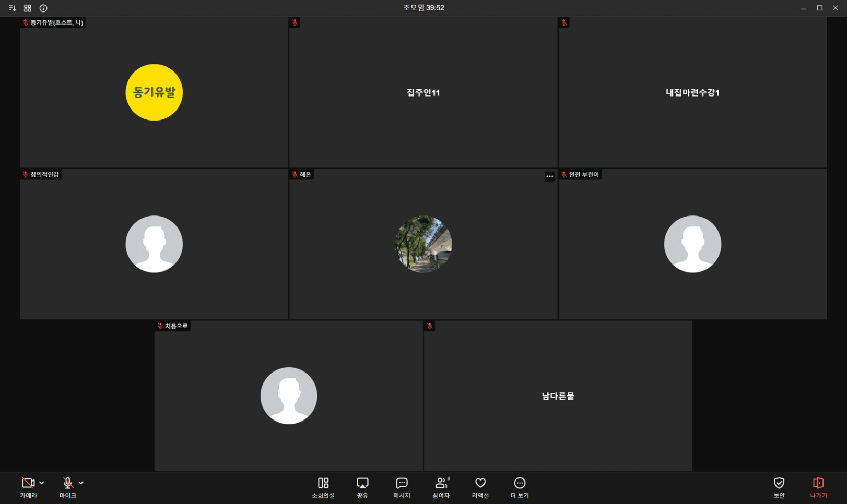Turn on the 카메라 camera

point(28,483)
